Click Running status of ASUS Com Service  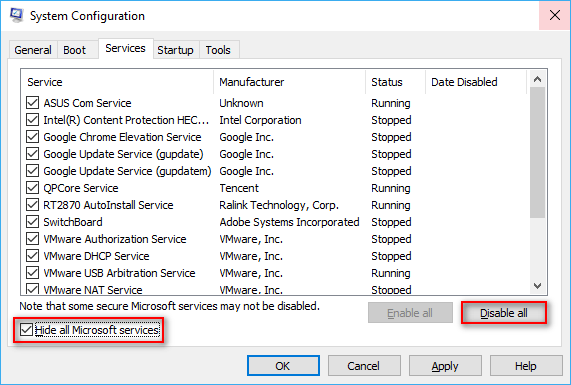click(x=391, y=103)
